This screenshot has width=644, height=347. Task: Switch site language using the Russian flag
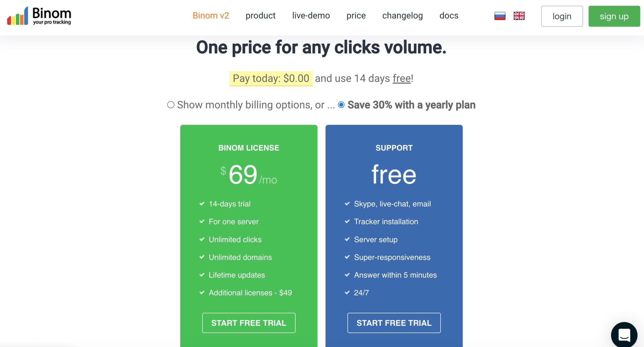coord(500,15)
